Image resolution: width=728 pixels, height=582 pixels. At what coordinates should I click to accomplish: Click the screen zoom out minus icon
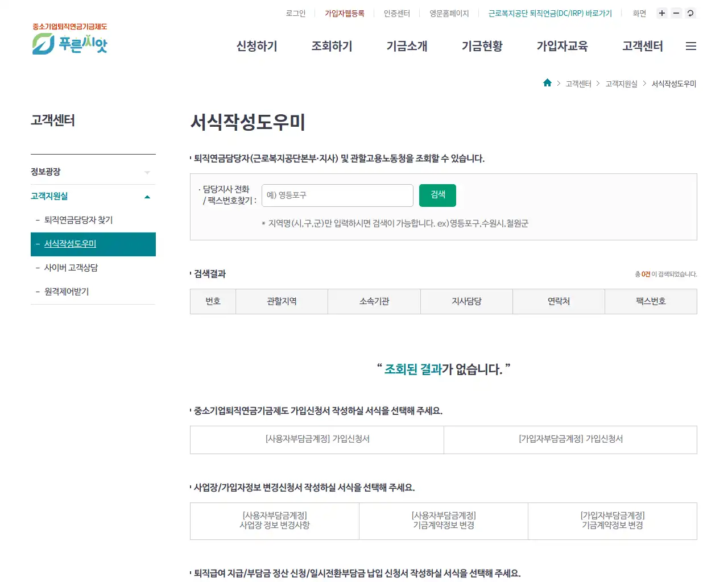tap(676, 13)
